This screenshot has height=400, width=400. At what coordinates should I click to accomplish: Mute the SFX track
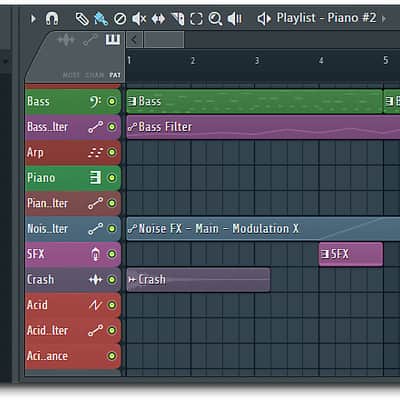click(x=112, y=254)
